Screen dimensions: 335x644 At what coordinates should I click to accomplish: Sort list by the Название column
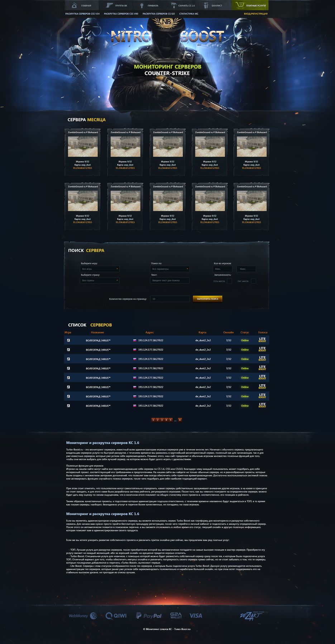(x=97, y=332)
